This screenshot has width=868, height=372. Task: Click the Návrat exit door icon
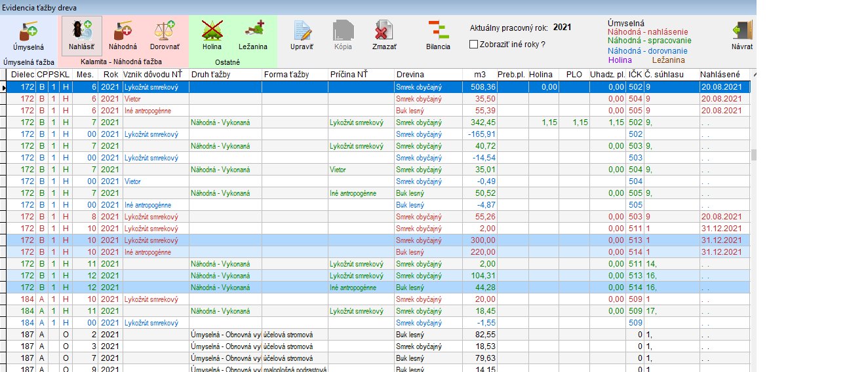tap(743, 31)
